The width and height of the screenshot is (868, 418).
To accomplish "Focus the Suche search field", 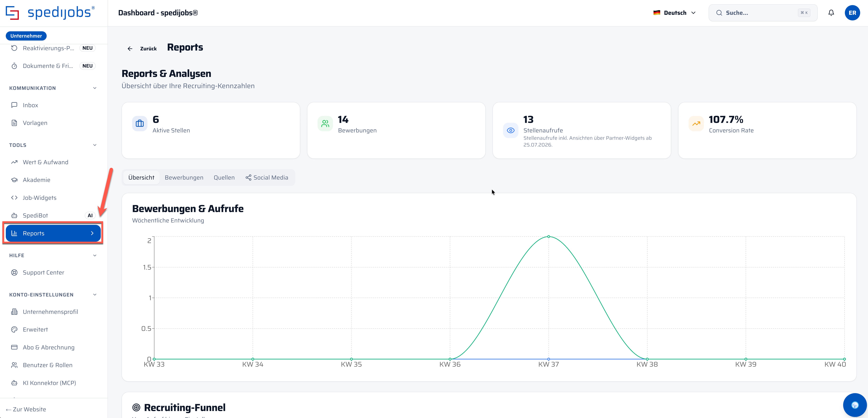I will point(763,13).
